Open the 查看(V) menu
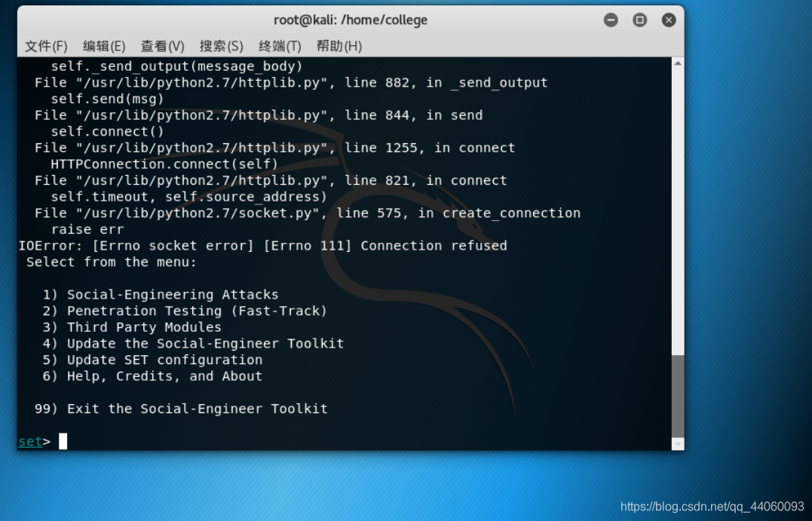 point(163,46)
